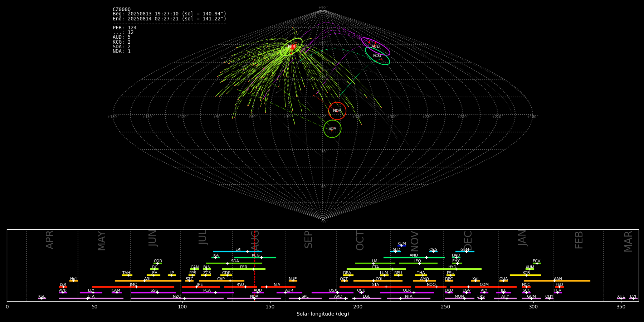Click the LYR shower bar in the timeline
The image size is (644, 322).
(63, 287)
